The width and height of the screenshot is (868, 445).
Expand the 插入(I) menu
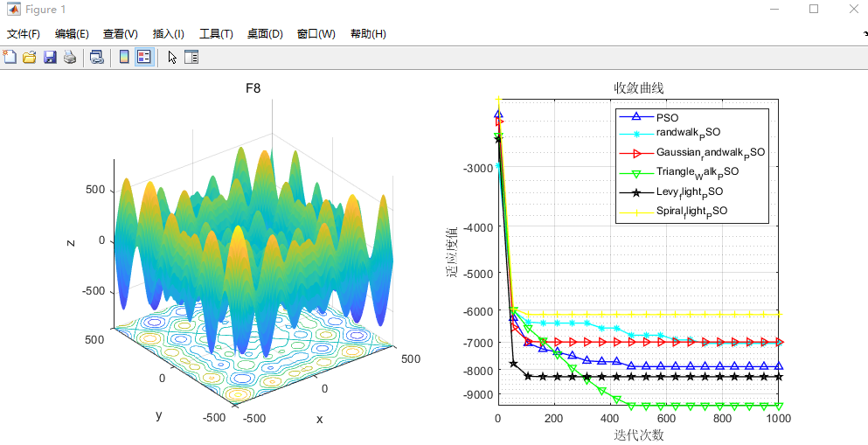click(169, 34)
